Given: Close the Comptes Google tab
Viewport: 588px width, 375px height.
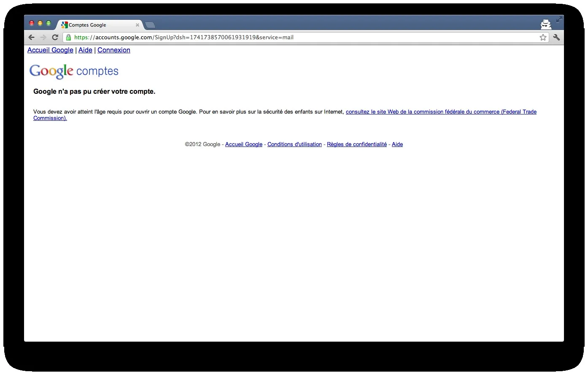Looking at the screenshot, I should [138, 25].
